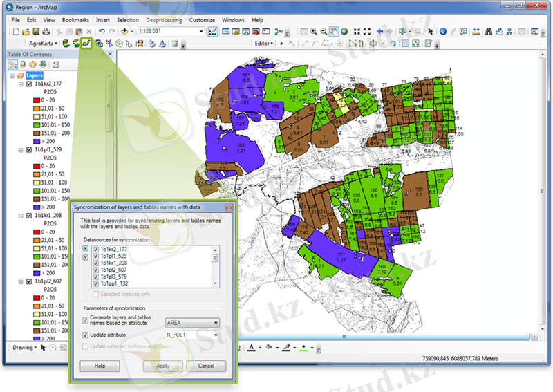
Task: Open the Bookmarks menu
Action: point(75,20)
